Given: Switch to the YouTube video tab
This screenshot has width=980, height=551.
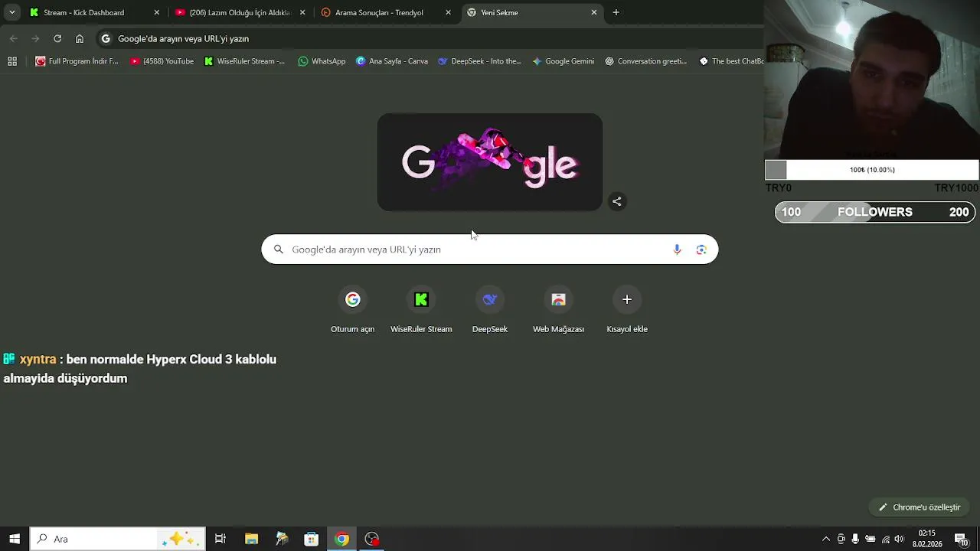Looking at the screenshot, I should 240,12.
